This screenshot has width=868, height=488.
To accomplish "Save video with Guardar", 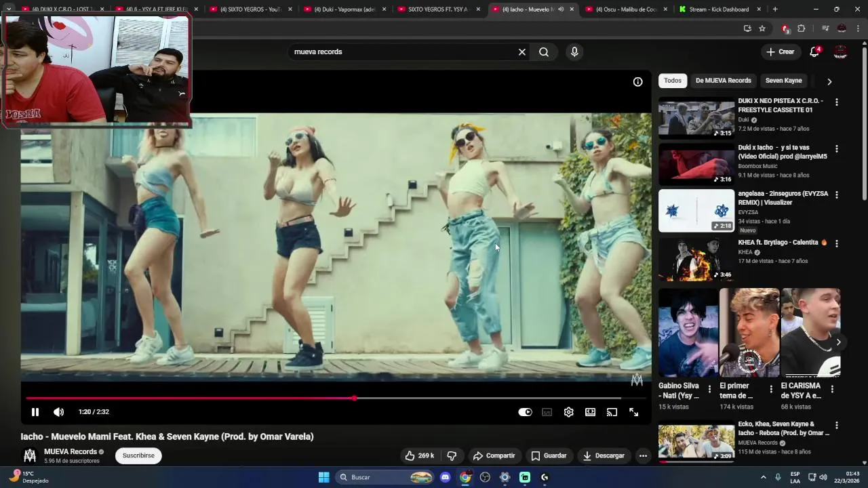I will coord(549,455).
